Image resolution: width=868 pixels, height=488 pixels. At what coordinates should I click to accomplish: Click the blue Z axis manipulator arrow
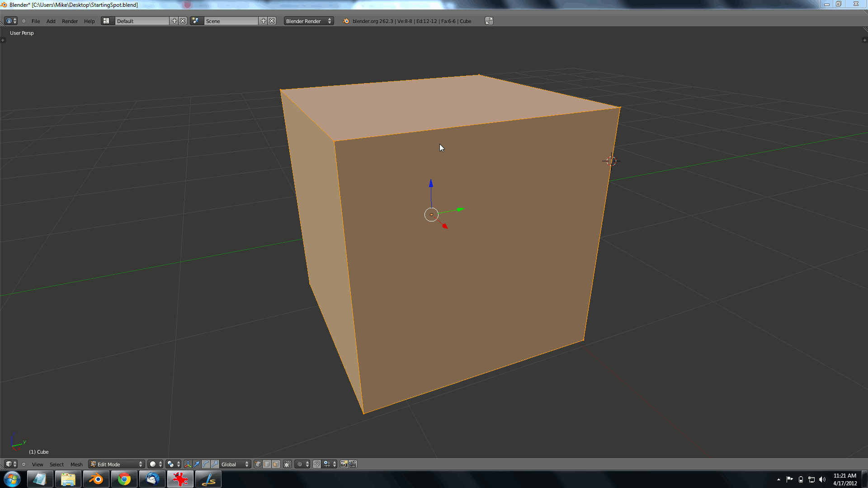[x=431, y=183]
